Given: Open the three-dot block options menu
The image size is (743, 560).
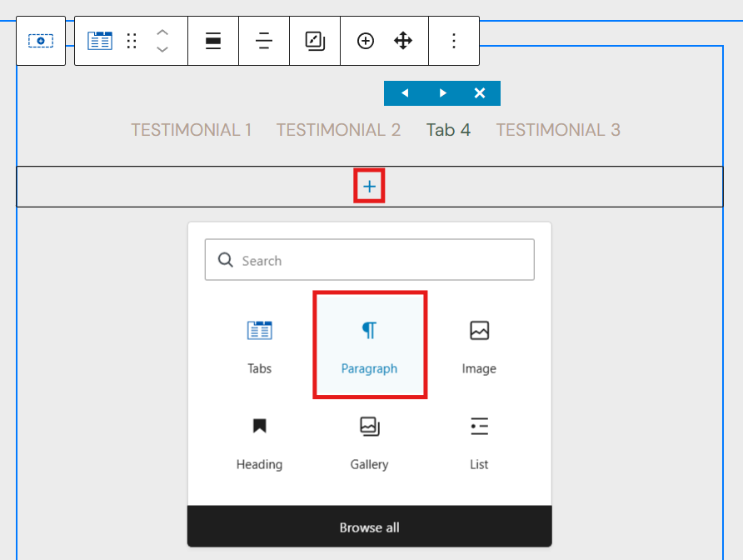Looking at the screenshot, I should coord(454,41).
